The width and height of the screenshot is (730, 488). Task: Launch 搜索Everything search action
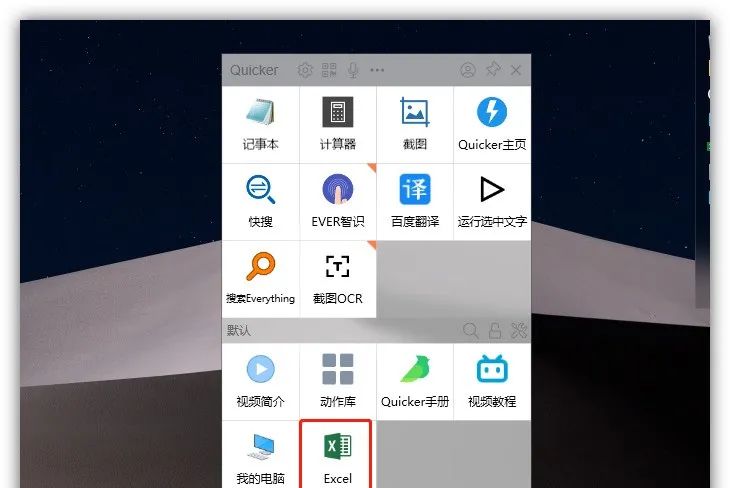[261, 279]
